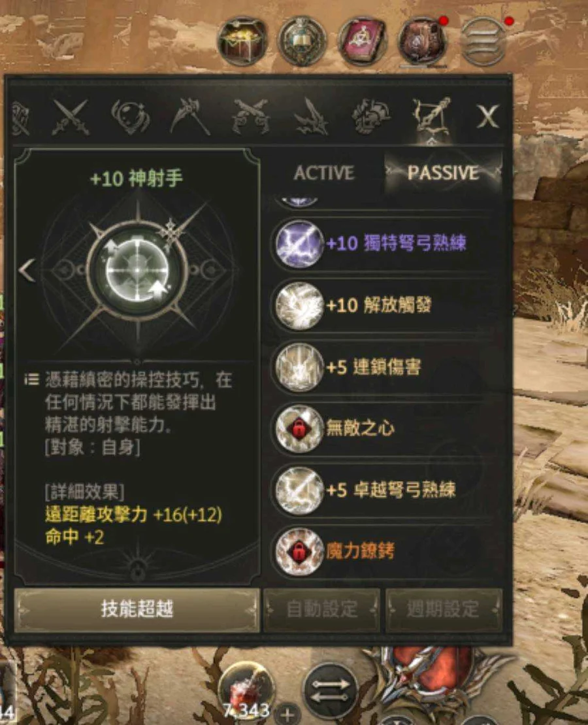The width and height of the screenshot is (588, 725).
Task: Switch to the ACTIVE skills tab
Action: (324, 173)
